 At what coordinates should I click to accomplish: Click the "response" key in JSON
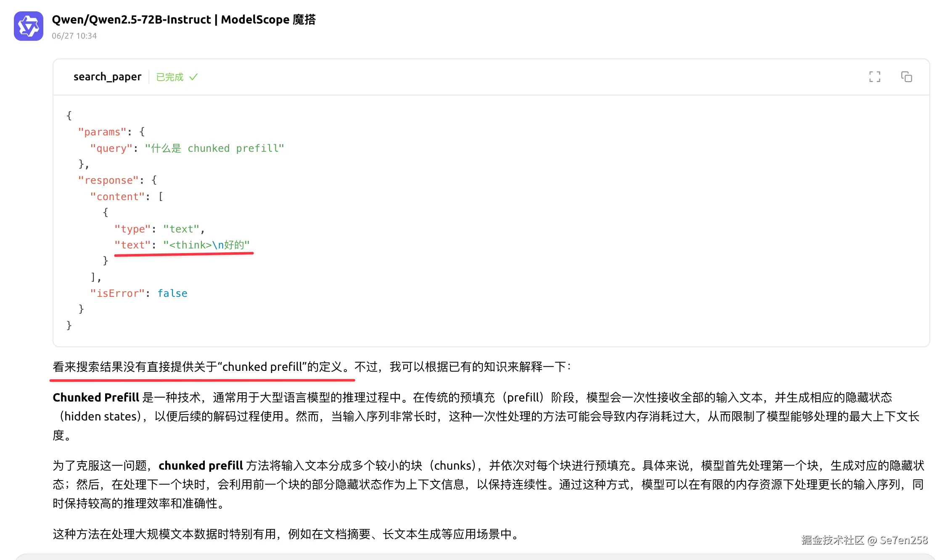click(x=108, y=180)
